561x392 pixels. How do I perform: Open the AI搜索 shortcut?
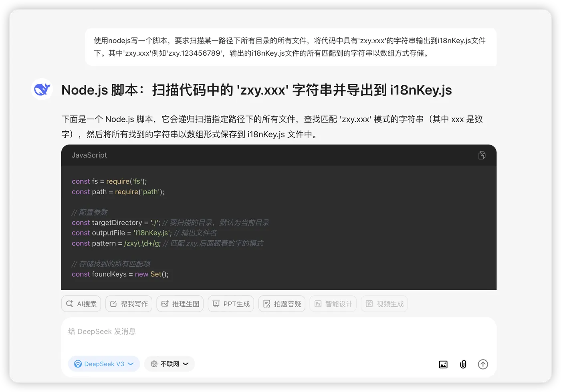[x=81, y=304]
